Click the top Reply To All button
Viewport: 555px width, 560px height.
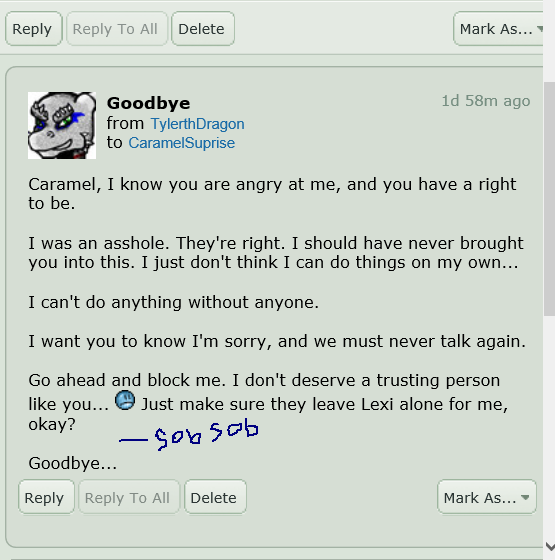116,29
